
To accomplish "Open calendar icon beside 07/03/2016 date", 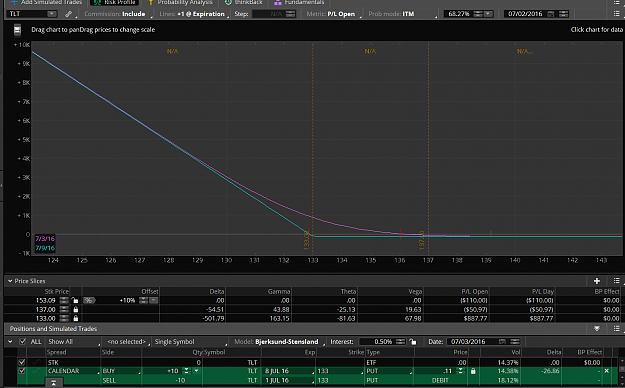I will (502, 342).
